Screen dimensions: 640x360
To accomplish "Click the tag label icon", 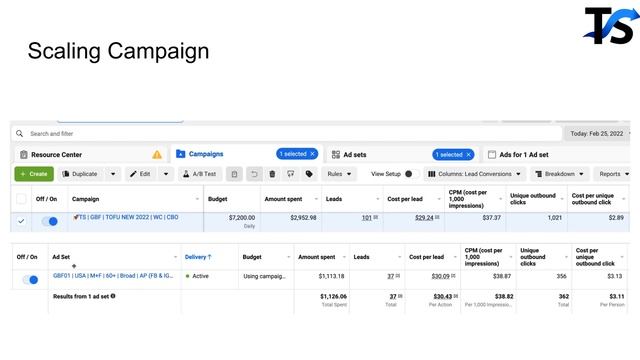I will pos(309,174).
